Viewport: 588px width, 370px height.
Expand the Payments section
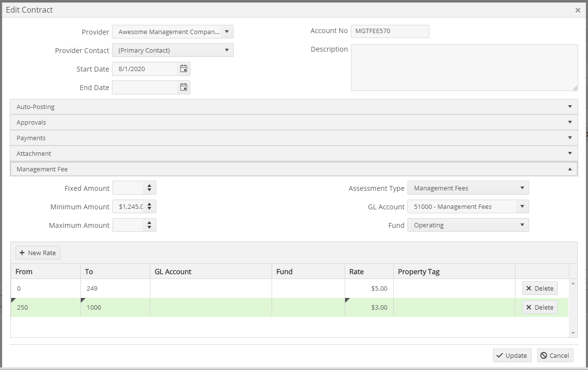coord(294,138)
